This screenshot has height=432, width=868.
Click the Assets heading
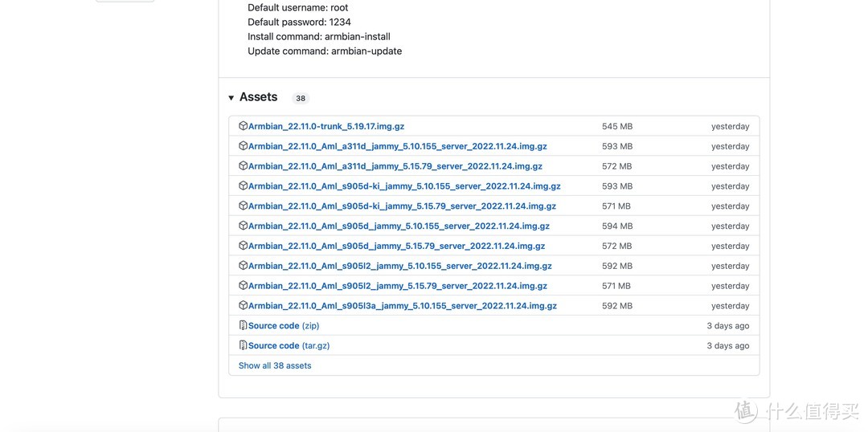coord(259,97)
